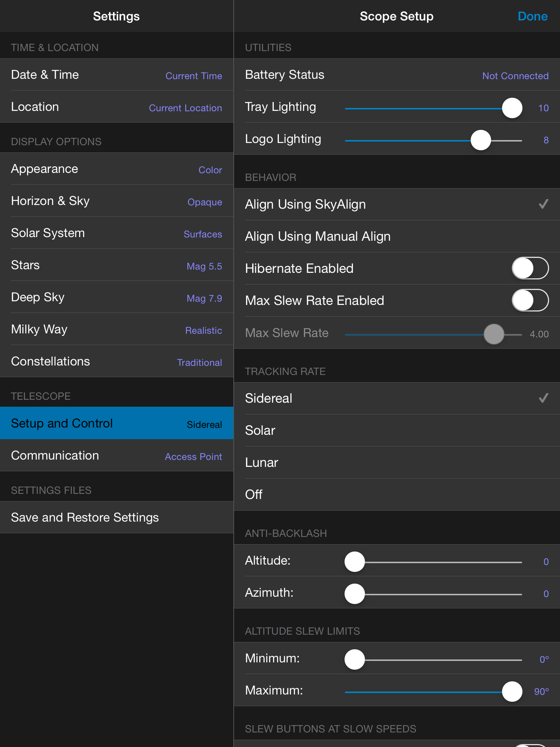560x747 pixels.
Task: Open the Location settings row
Action: pos(117,107)
